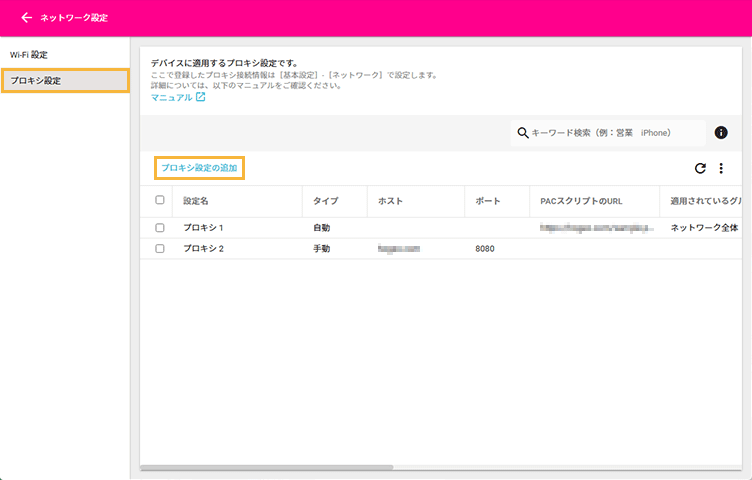Click the ネットワーク全体 cell
Screen dimensions: 752x480
coord(704,228)
